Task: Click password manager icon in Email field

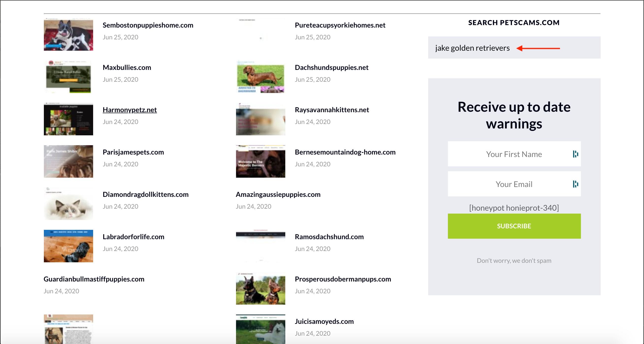Action: click(x=575, y=184)
